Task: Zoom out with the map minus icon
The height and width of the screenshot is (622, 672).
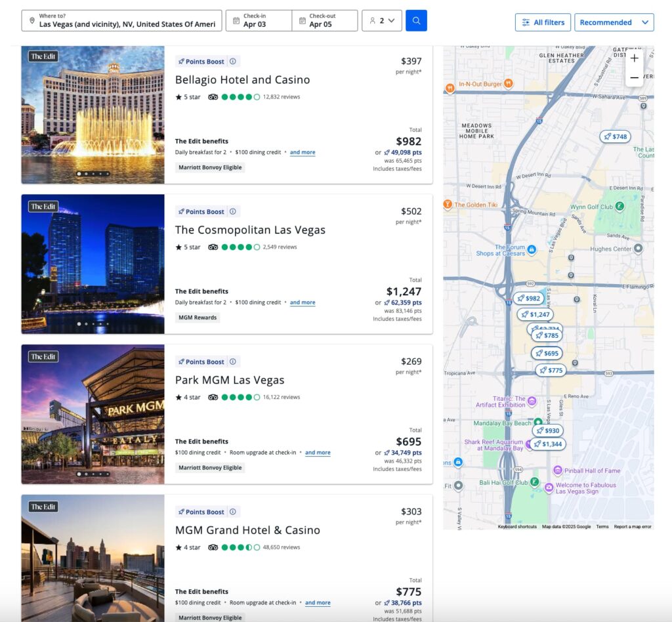Action: [634, 77]
